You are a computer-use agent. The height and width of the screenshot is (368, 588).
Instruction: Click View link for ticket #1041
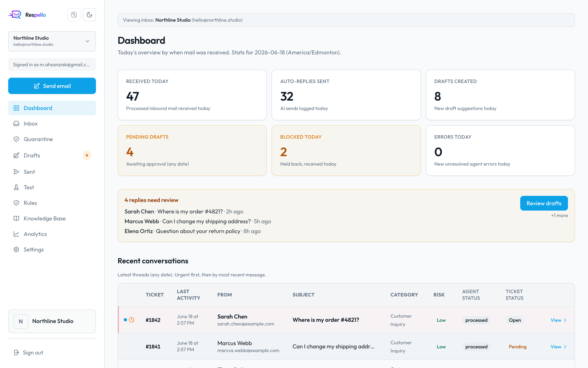(558, 347)
